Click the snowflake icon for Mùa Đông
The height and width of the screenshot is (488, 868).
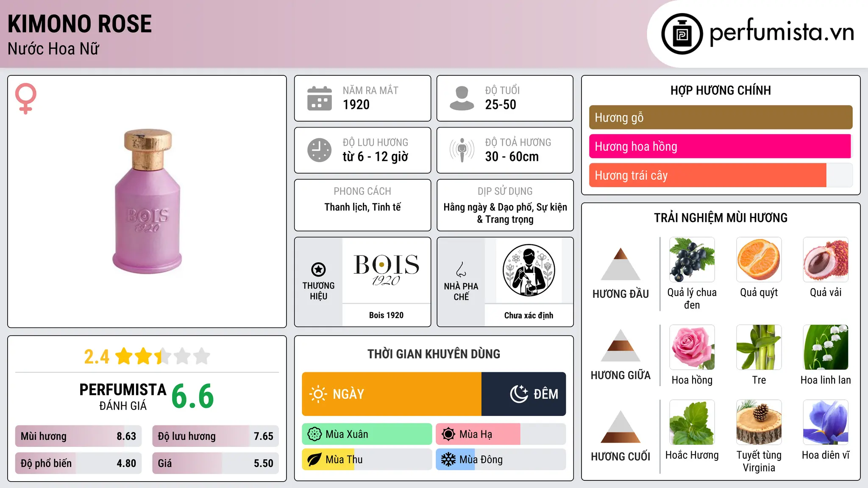448,460
